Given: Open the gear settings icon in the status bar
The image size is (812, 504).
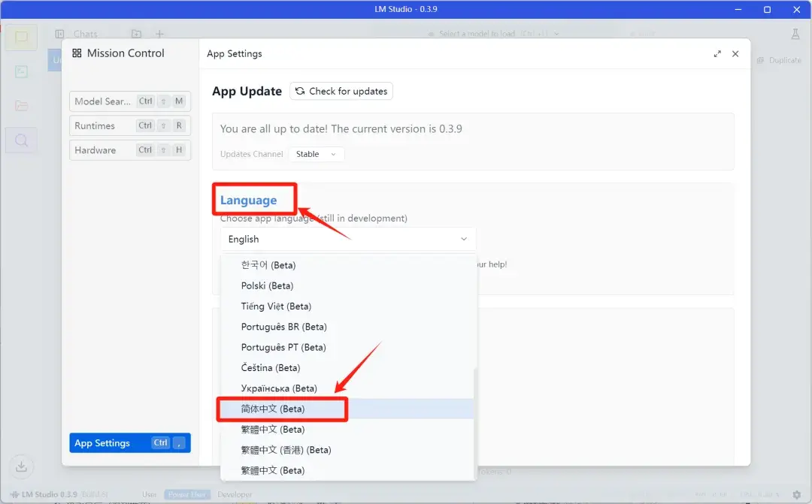Looking at the screenshot, I should click(x=796, y=495).
